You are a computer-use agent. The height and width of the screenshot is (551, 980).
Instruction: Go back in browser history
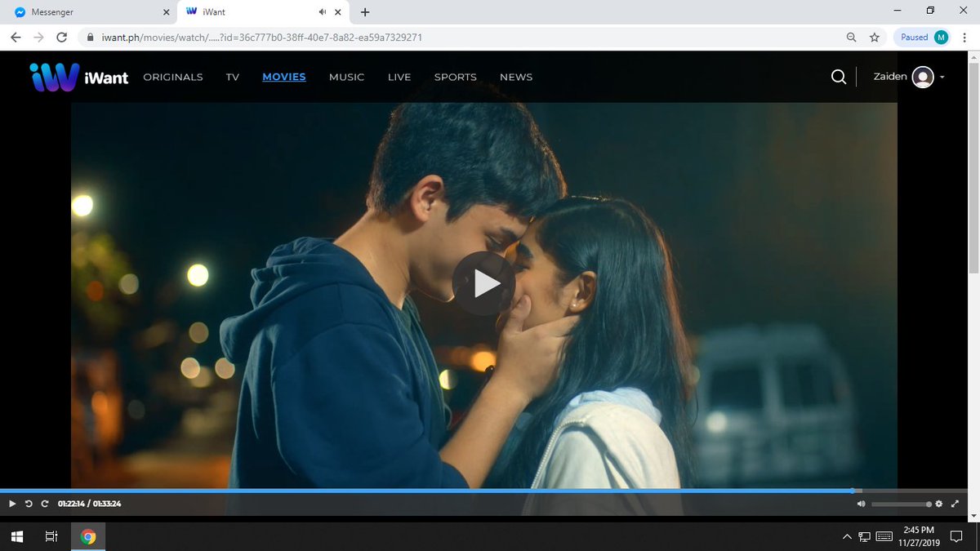tap(16, 37)
